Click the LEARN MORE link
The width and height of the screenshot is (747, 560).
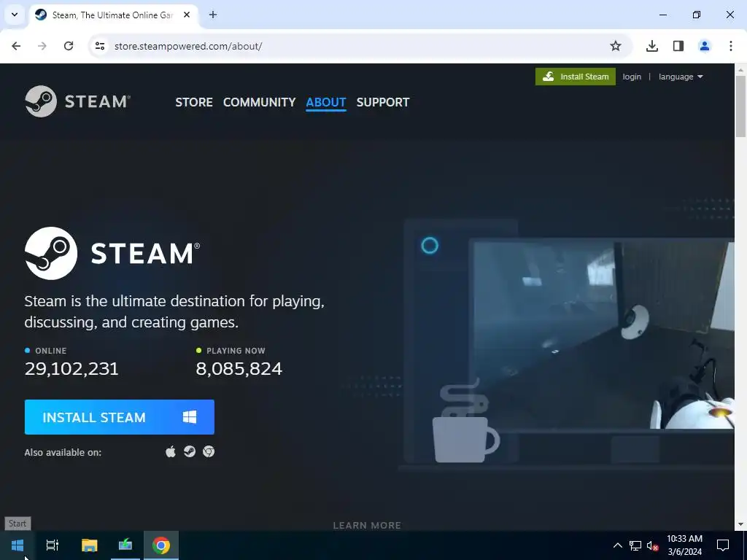click(x=367, y=525)
